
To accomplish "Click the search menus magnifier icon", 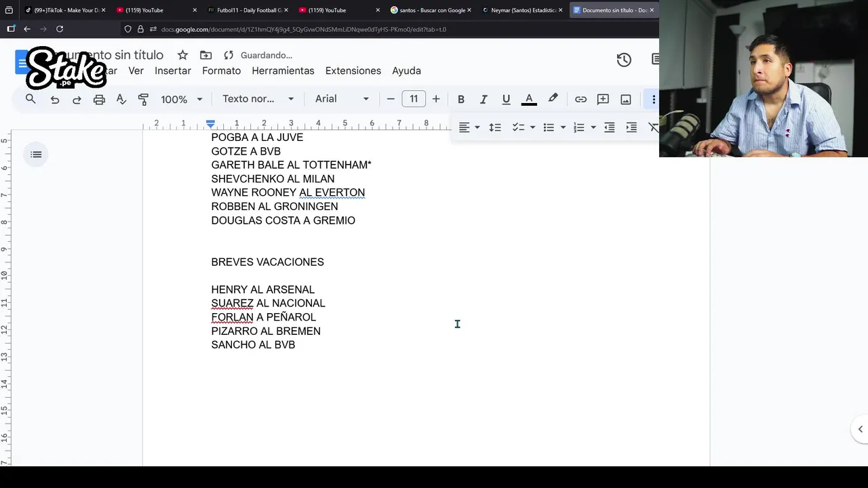I will tap(31, 99).
